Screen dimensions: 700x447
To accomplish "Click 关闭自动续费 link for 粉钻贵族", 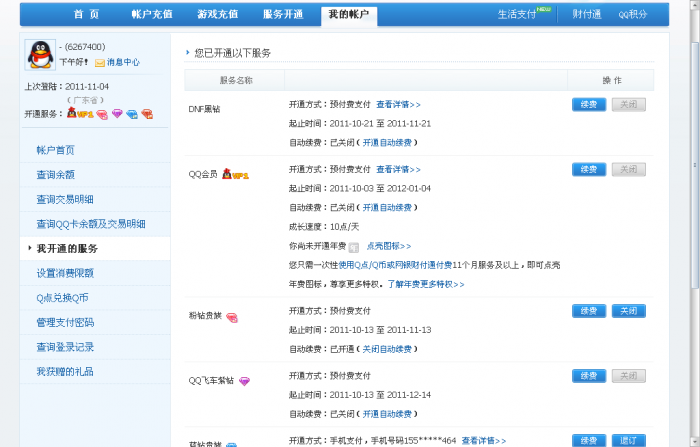I will coord(387,349).
